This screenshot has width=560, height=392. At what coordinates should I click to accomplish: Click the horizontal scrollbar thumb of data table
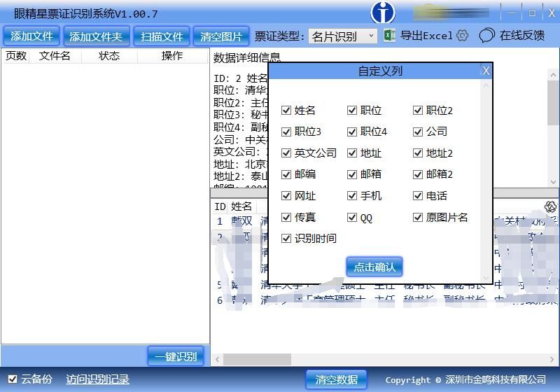point(257,359)
